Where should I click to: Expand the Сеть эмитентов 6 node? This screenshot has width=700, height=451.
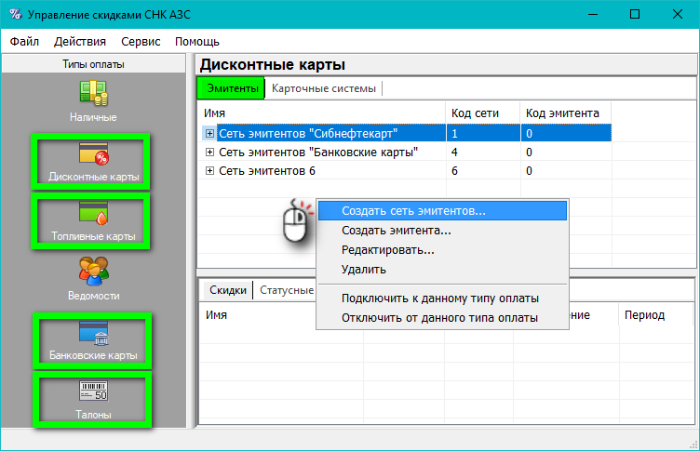coord(209,171)
